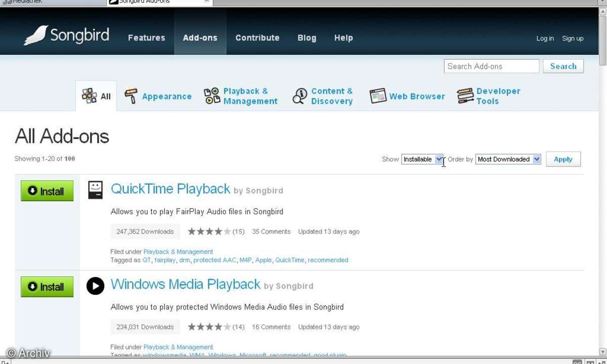This screenshot has height=364, width=607.
Task: Click the QuickTime Playback add-on icon
Action: point(95,190)
